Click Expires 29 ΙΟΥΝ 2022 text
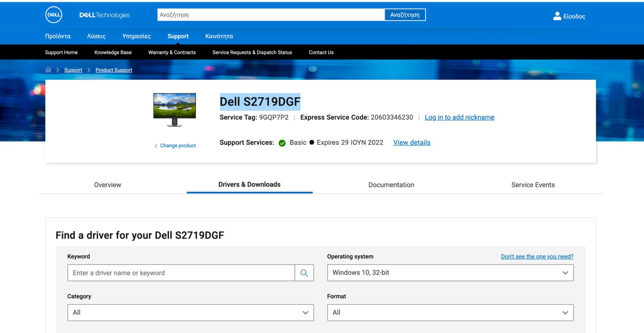 (x=350, y=143)
